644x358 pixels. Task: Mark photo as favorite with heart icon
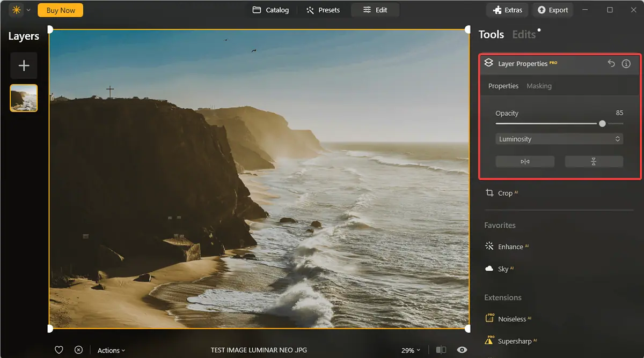coord(59,350)
